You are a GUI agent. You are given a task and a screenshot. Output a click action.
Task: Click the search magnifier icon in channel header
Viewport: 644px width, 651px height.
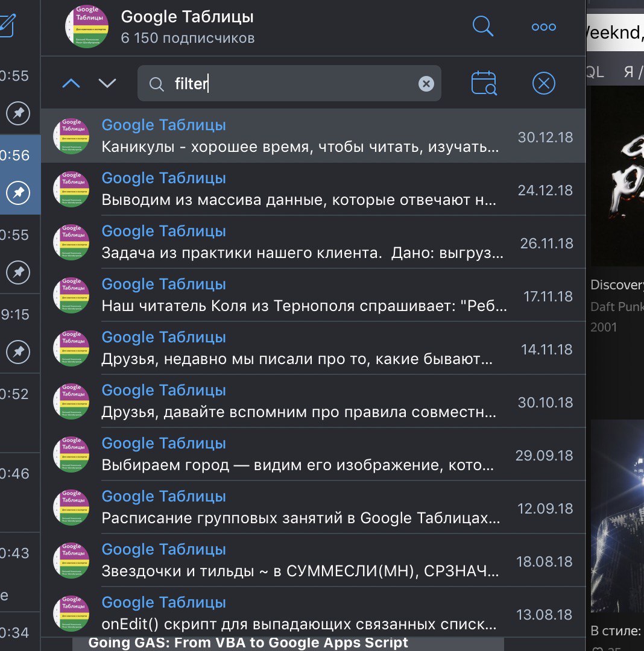tap(483, 27)
